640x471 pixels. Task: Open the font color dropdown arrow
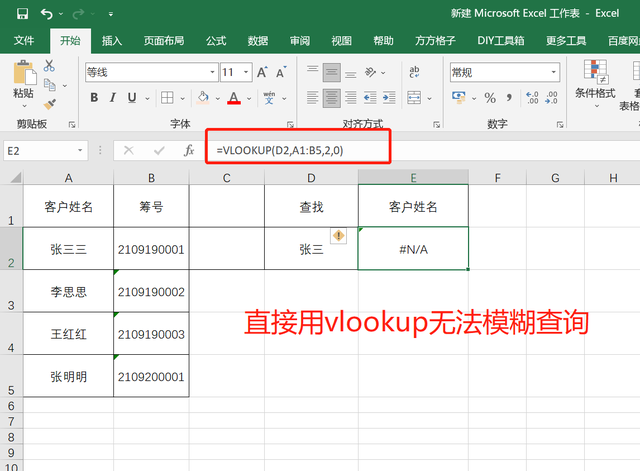point(249,98)
